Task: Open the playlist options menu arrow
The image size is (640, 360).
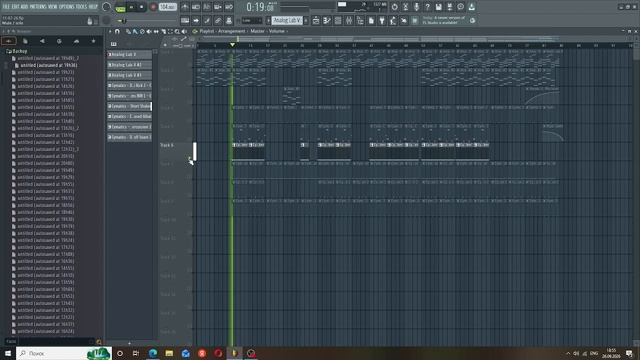Action: 109,31
